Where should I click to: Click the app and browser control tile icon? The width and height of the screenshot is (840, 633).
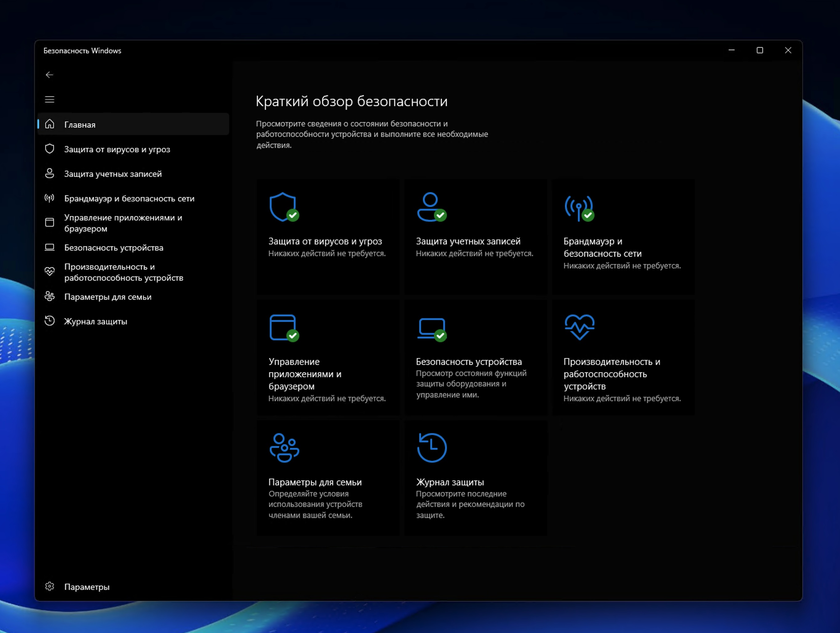[x=283, y=327]
